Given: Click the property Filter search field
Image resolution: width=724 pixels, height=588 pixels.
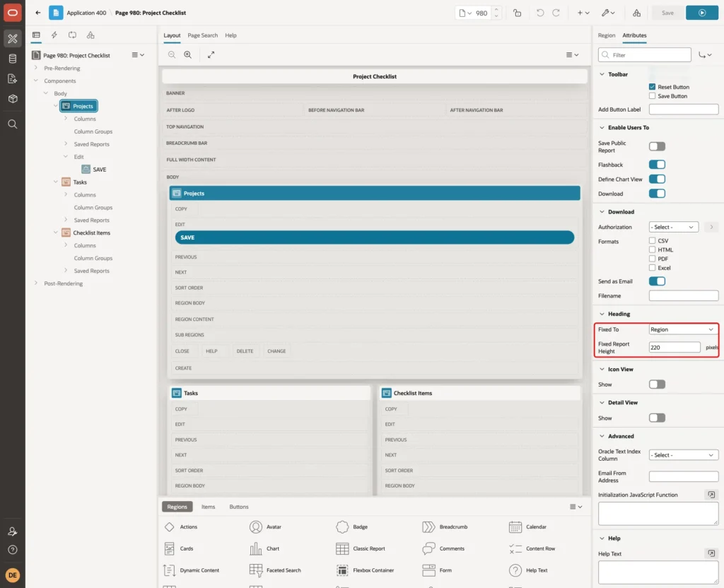Looking at the screenshot, I should (x=644, y=55).
